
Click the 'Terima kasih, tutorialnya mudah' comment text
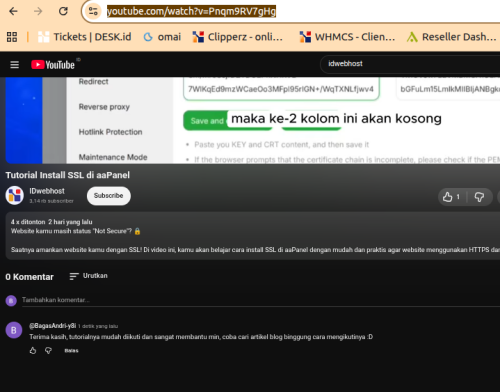tap(201, 337)
